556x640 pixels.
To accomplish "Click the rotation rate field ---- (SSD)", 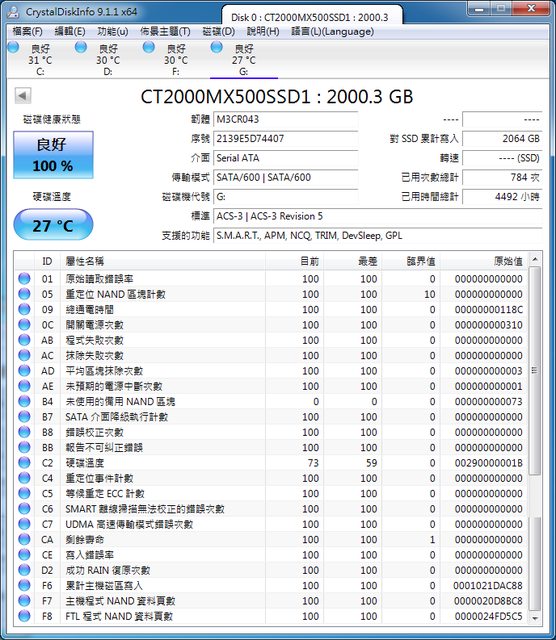I will pos(502,158).
